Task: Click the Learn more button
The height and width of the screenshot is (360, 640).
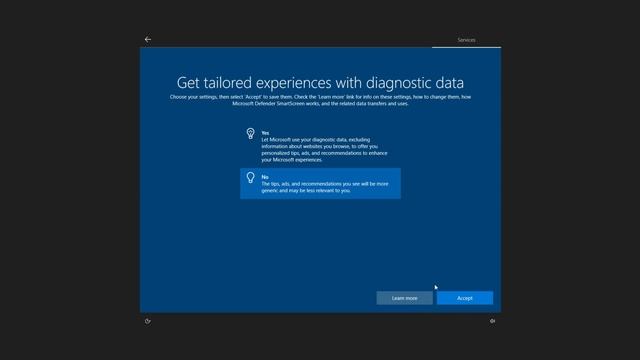Action: [x=404, y=298]
